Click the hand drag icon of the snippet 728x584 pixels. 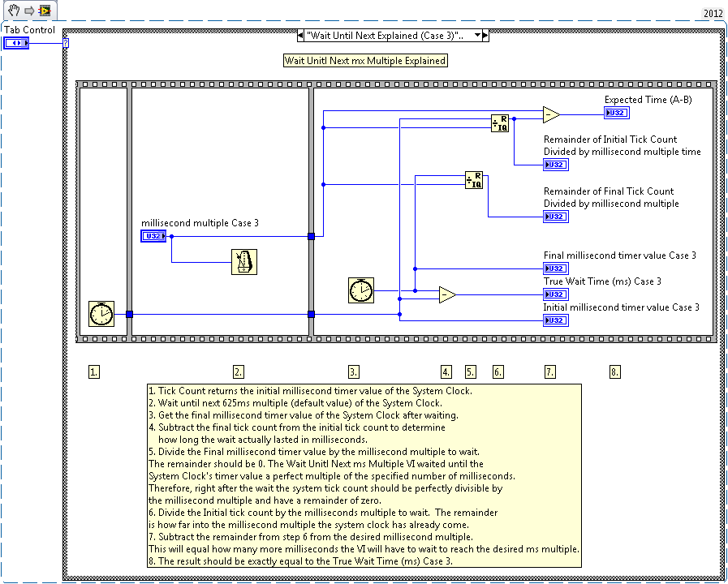click(x=13, y=10)
